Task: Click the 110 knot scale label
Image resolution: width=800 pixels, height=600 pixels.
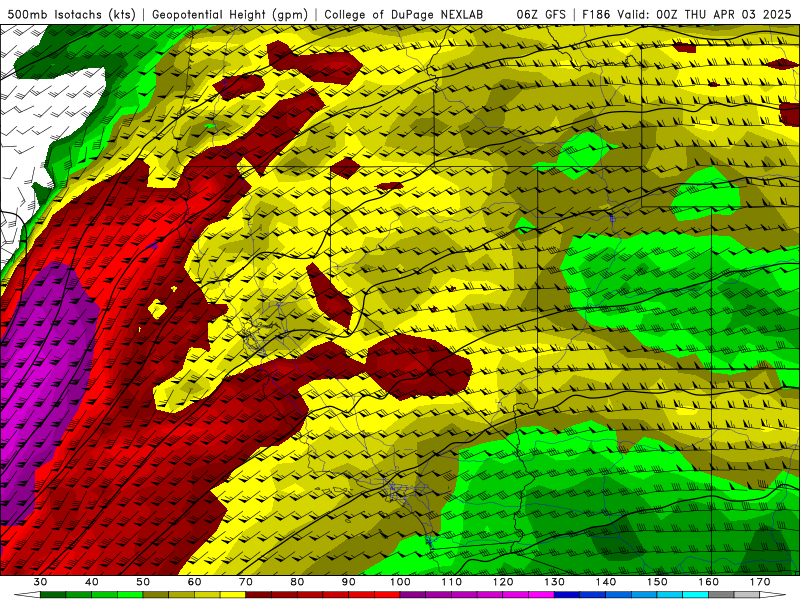Action: click(452, 582)
